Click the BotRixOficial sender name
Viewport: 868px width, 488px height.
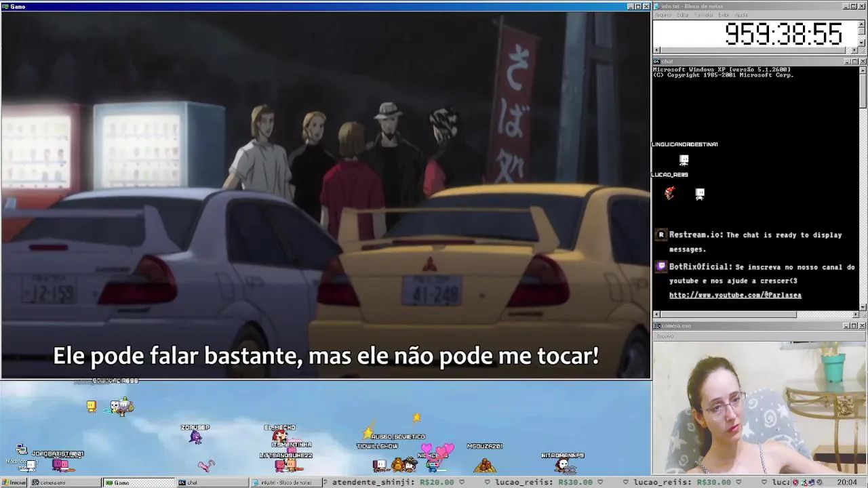(x=700, y=267)
